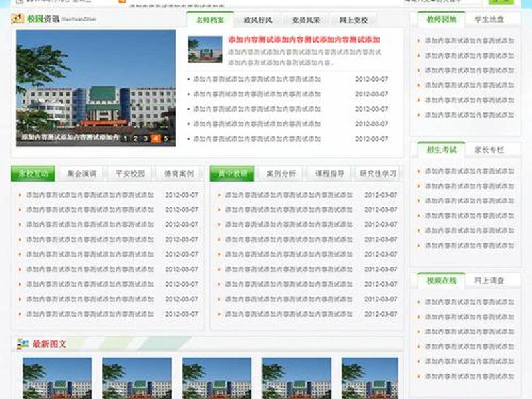Go to slide 2 in the campus slideshow
This screenshot has height=399, width=532.
(136, 138)
